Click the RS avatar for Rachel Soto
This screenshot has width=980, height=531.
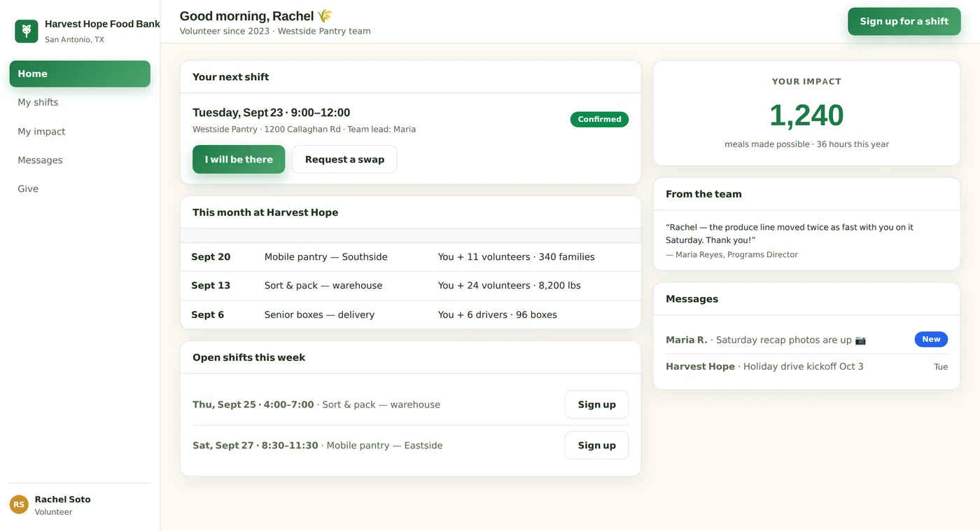(19, 504)
